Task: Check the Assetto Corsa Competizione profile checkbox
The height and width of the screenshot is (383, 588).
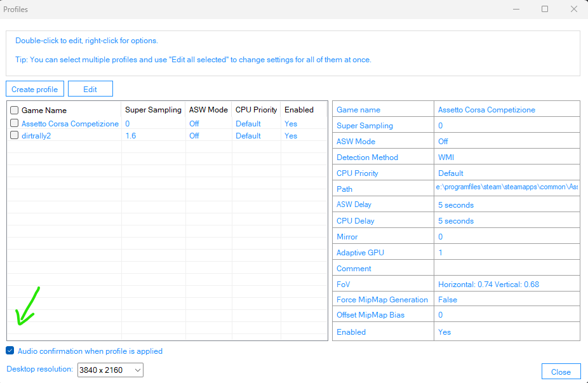Action: tap(15, 123)
